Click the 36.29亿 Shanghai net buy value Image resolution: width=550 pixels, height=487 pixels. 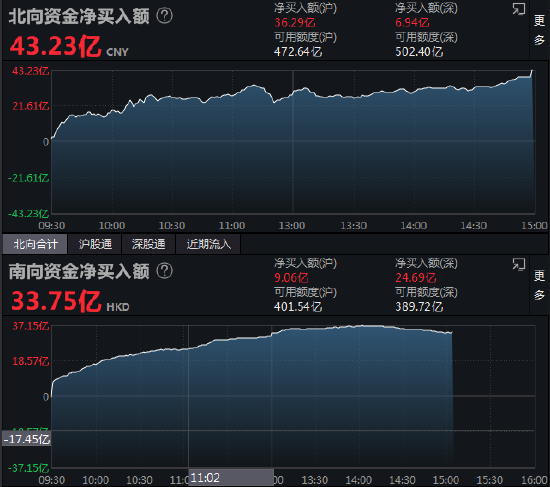click(x=295, y=22)
